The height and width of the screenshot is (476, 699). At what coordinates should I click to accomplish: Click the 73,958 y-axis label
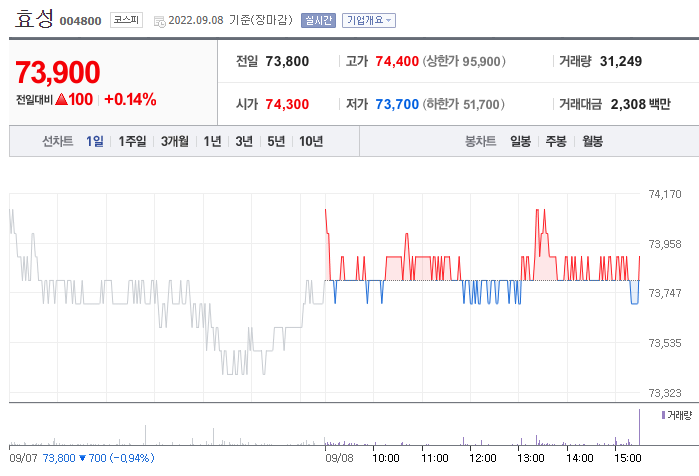tap(665, 244)
